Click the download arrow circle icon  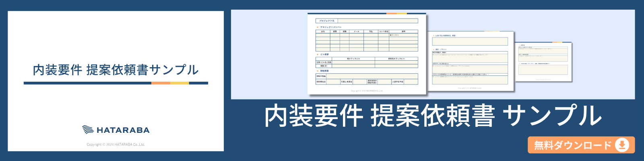point(622,145)
